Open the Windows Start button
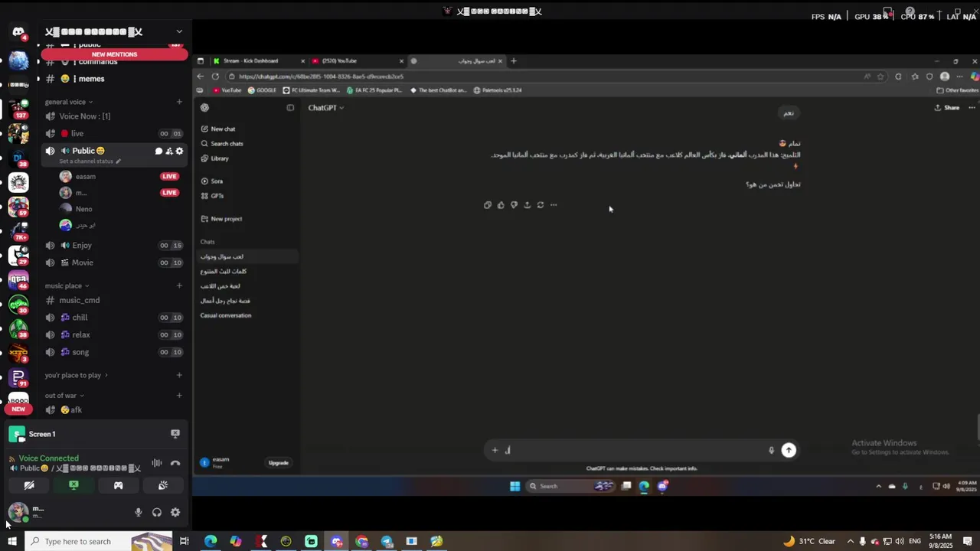This screenshot has height=551, width=980. pyautogui.click(x=11, y=542)
